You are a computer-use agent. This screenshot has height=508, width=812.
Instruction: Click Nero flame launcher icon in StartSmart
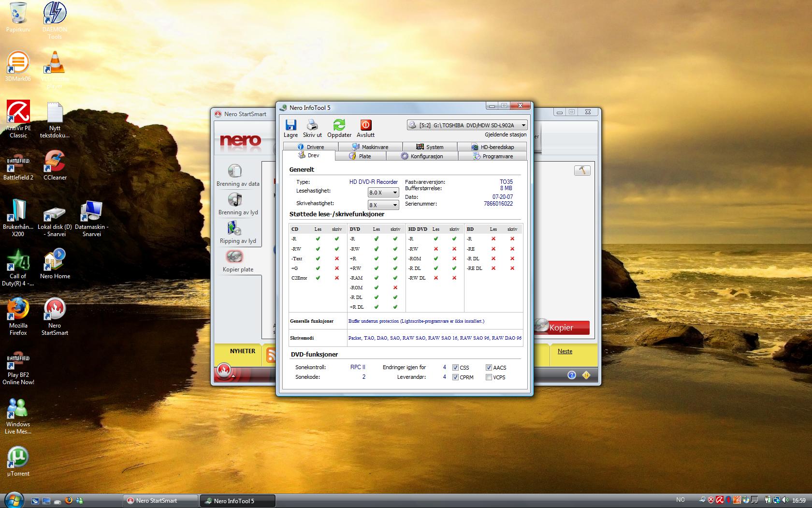coord(223,371)
